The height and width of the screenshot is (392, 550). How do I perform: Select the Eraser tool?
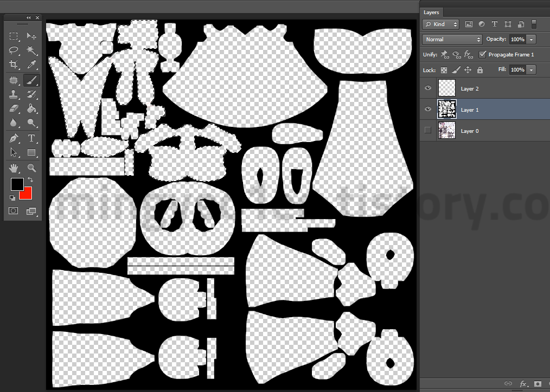(x=14, y=108)
